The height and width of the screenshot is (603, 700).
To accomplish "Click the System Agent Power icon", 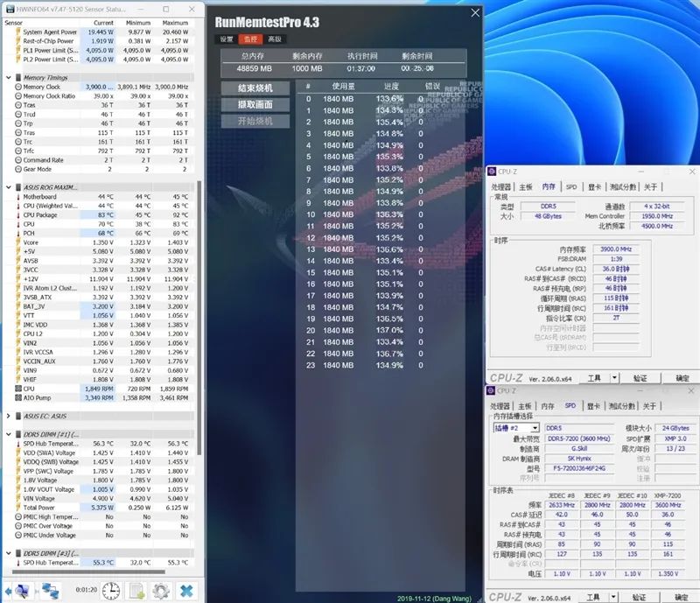I will coord(18,32).
